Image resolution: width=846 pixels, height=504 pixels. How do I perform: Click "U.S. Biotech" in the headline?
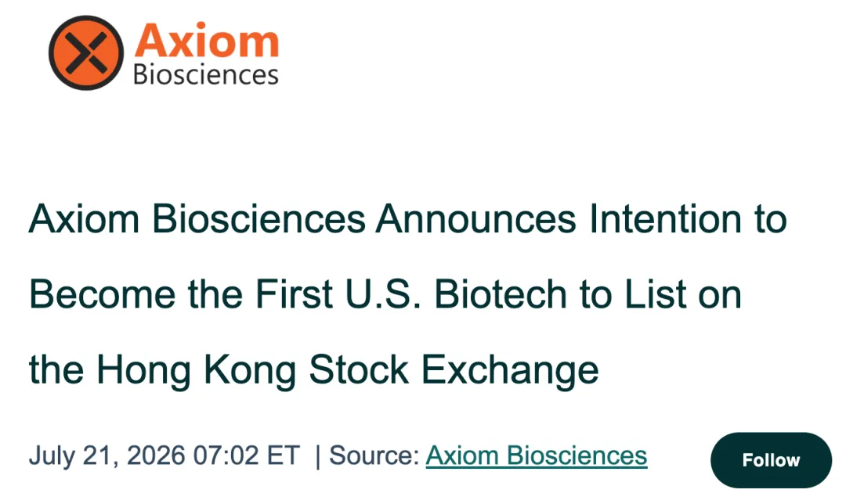tap(456, 294)
